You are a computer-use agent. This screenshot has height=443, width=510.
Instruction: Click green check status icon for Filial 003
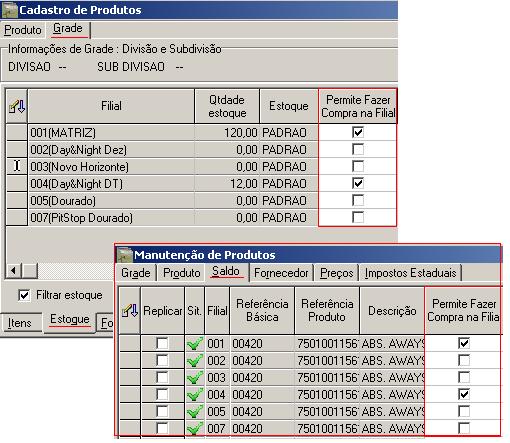[x=195, y=378]
